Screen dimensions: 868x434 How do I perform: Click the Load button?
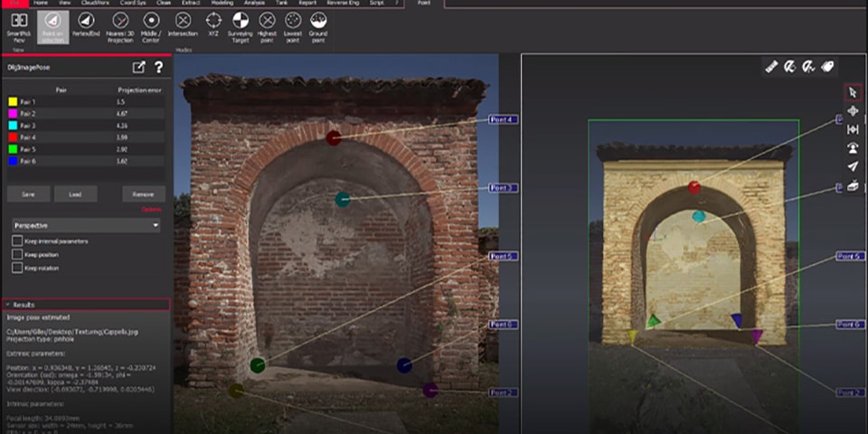tap(76, 194)
